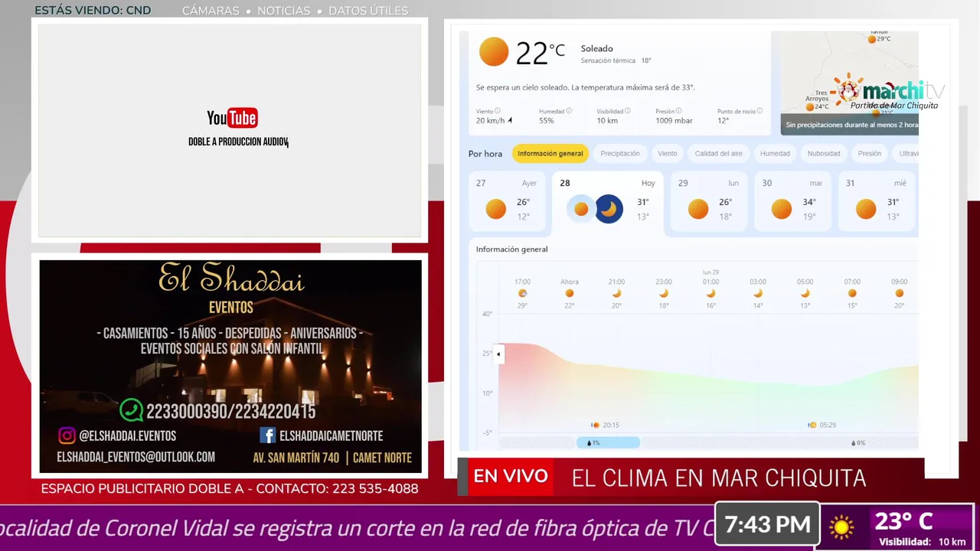Screen dimensions: 980x551
Task: Click the info icon next to Visibilidad
Action: pyautogui.click(x=628, y=111)
